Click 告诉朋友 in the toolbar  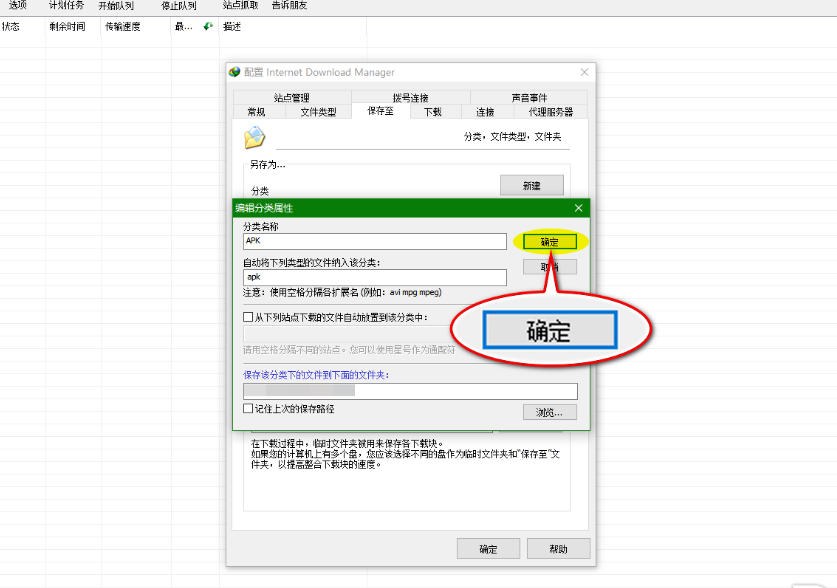point(289,5)
